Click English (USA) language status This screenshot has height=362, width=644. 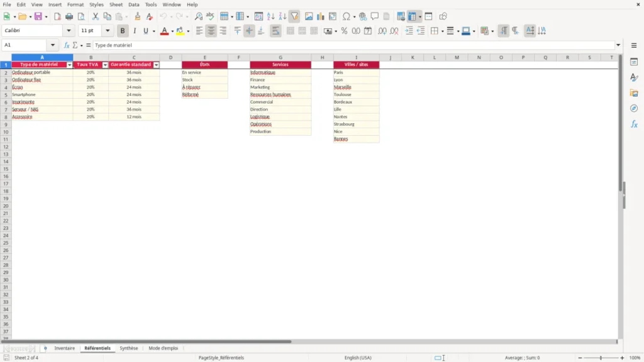(358, 358)
